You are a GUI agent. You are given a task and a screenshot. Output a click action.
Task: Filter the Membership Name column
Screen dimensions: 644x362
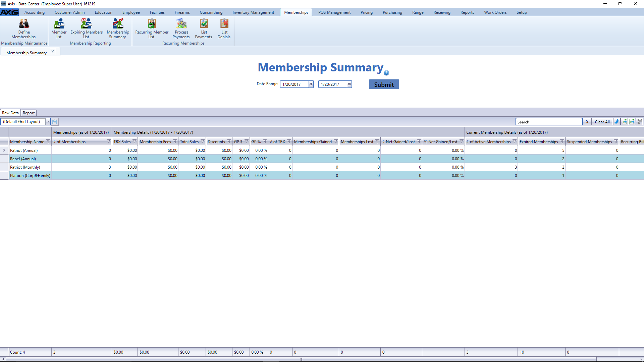(x=48, y=141)
